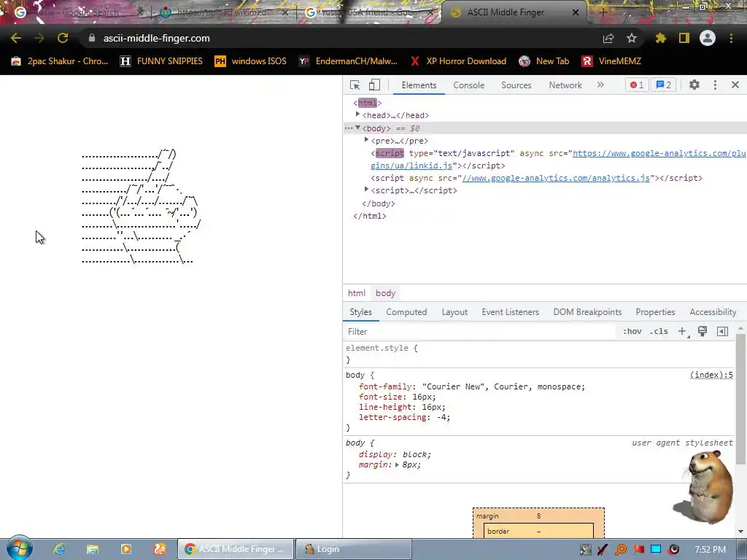Show the 2 issues badge in DevTools

click(664, 85)
